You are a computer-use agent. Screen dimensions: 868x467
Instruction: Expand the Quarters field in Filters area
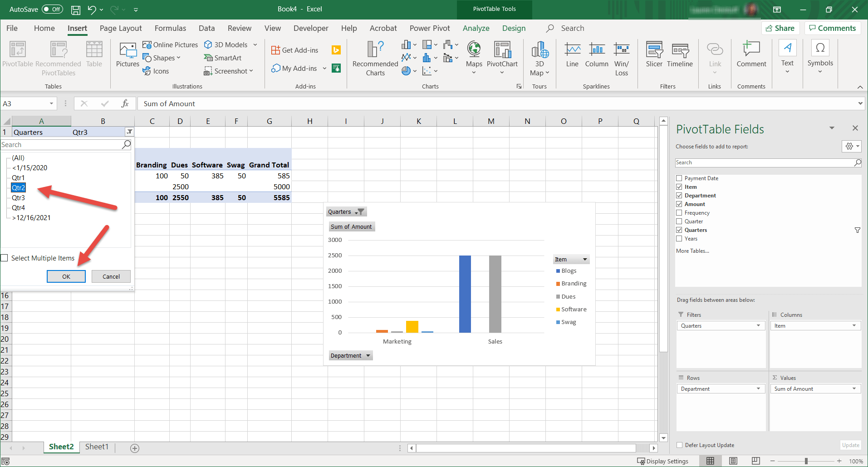(758, 326)
